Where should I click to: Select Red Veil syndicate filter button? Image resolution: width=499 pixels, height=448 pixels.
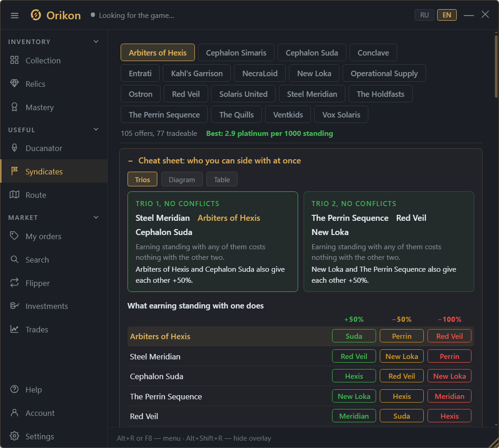[186, 94]
